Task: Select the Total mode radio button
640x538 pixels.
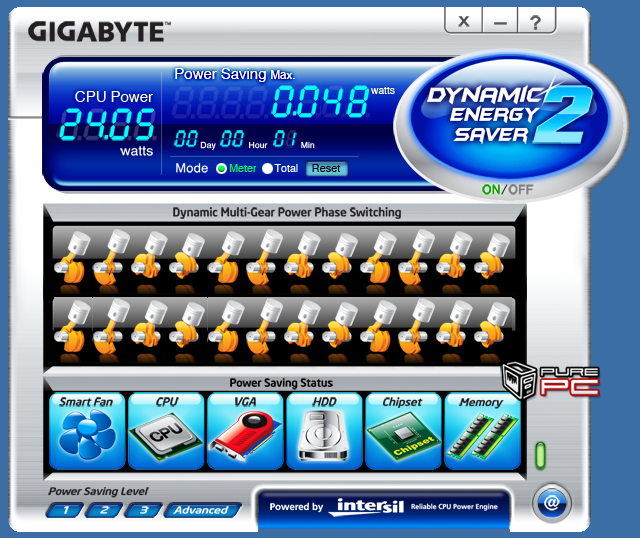Action: [267, 169]
